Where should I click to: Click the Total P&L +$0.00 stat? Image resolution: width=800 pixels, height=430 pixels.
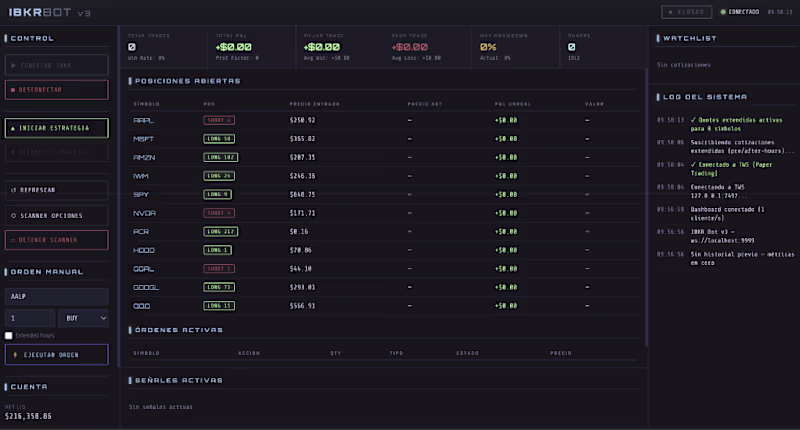234,47
